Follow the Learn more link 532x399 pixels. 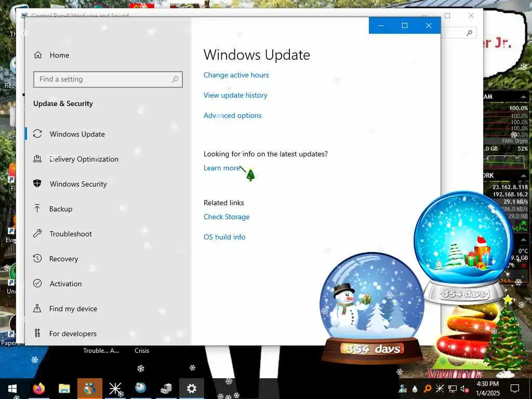click(222, 168)
